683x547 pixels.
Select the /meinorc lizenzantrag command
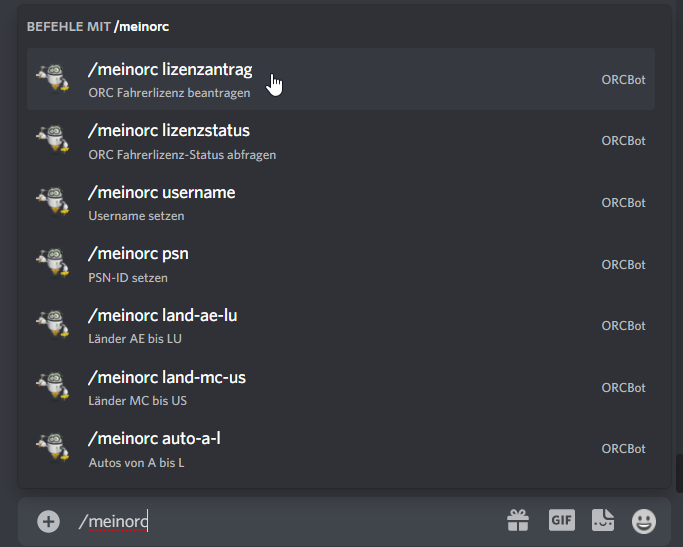coord(170,70)
